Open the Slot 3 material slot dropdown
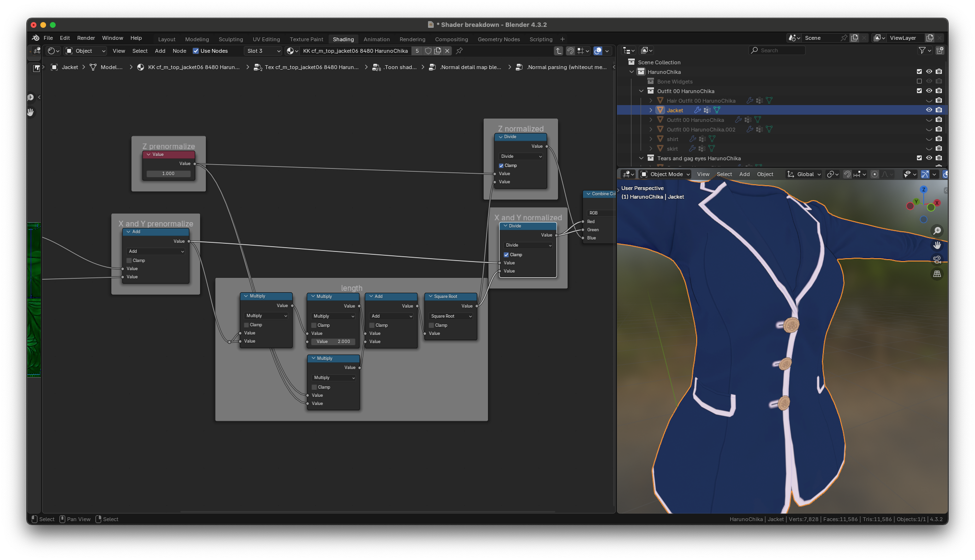Screen dimensions: 975x560 click(263, 51)
